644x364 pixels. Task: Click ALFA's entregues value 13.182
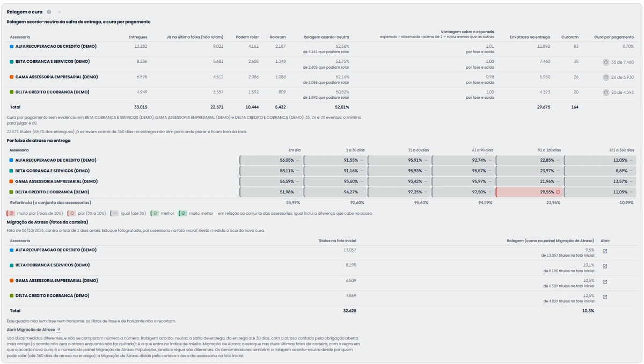[141, 47]
